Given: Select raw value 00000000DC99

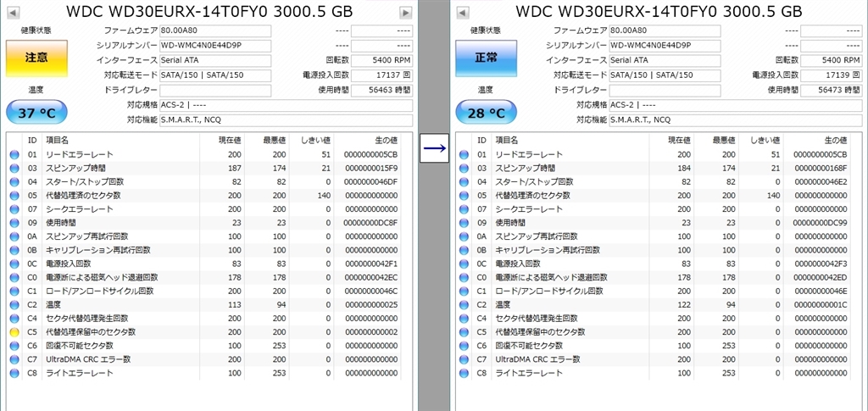Looking at the screenshot, I should pyautogui.click(x=821, y=223).
